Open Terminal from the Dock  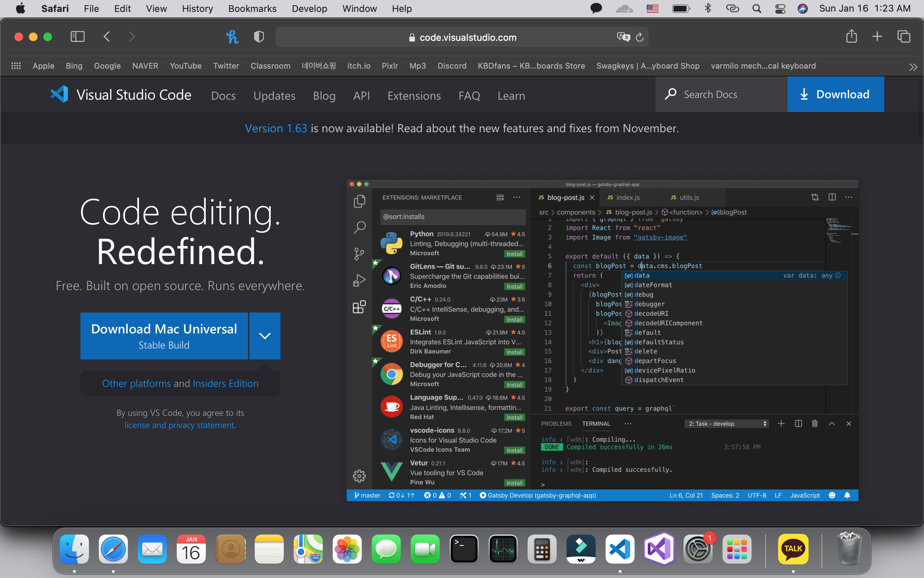click(464, 549)
